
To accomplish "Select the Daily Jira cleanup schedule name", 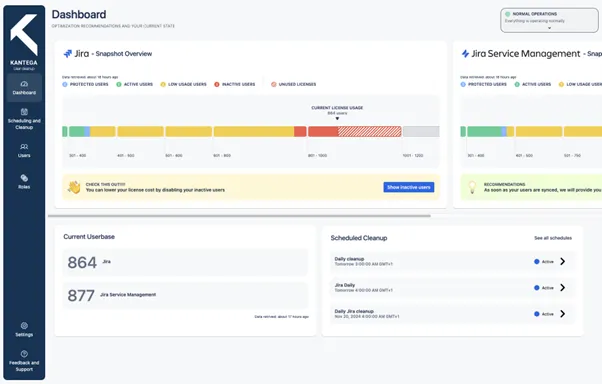I will pos(354,311).
